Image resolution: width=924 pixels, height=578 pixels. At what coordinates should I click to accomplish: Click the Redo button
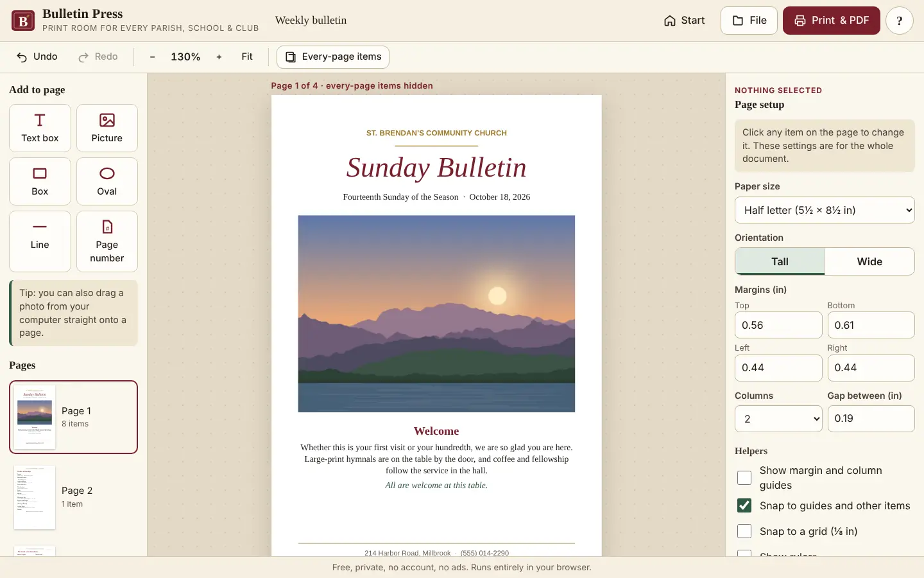98,57
